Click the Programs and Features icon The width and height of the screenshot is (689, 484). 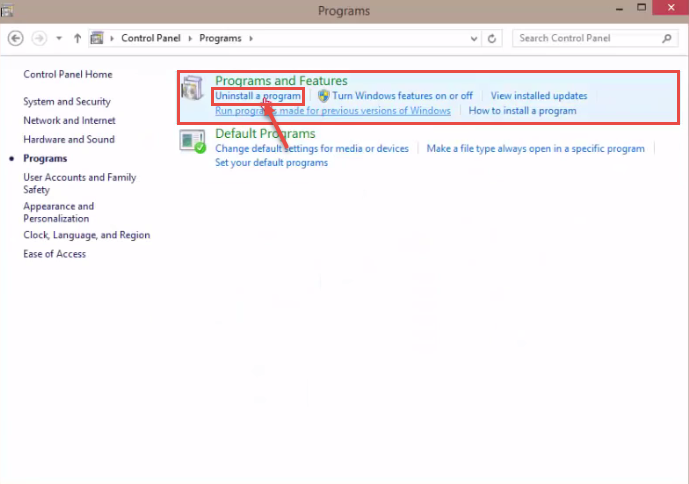click(x=193, y=87)
